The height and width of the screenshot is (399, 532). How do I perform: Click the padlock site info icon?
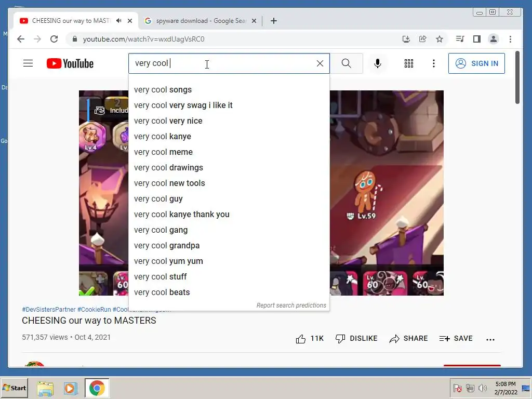(75, 39)
